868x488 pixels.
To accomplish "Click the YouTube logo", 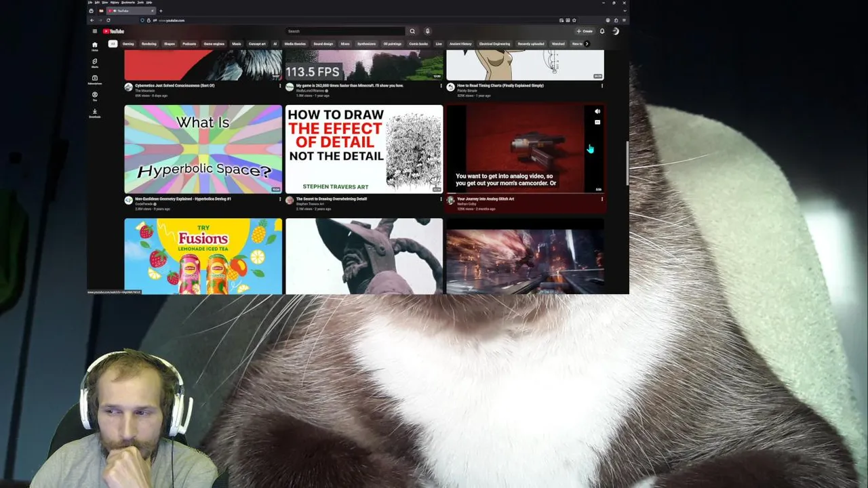I will 113,31.
